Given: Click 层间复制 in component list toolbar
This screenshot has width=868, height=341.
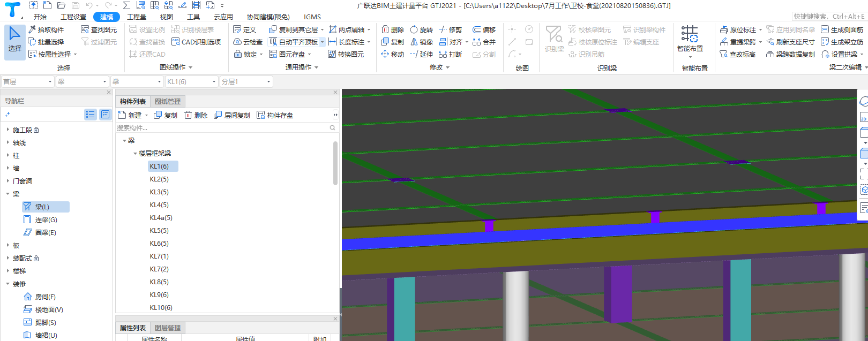Looking at the screenshot, I should (x=232, y=115).
